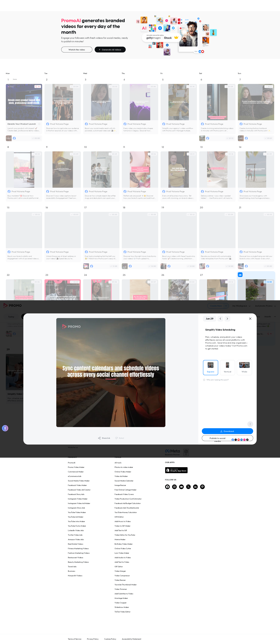Click the Facebook icon in the Sun 21 scheduled row
280x644 pixels.
(x=246, y=266)
